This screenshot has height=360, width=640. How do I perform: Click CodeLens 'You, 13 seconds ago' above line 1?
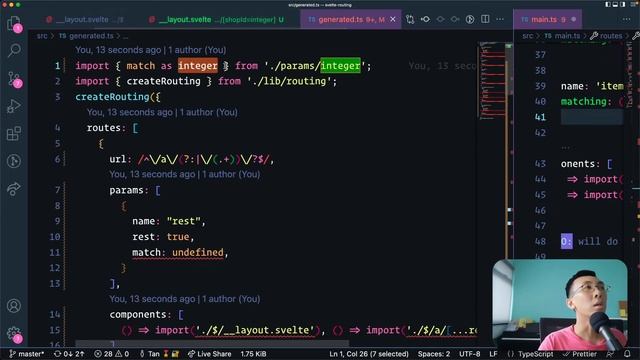pos(151,50)
